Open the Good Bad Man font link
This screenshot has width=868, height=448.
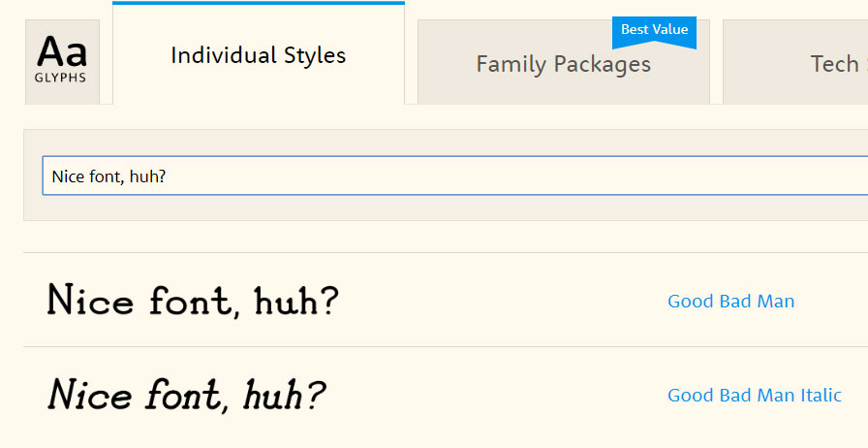pos(730,302)
